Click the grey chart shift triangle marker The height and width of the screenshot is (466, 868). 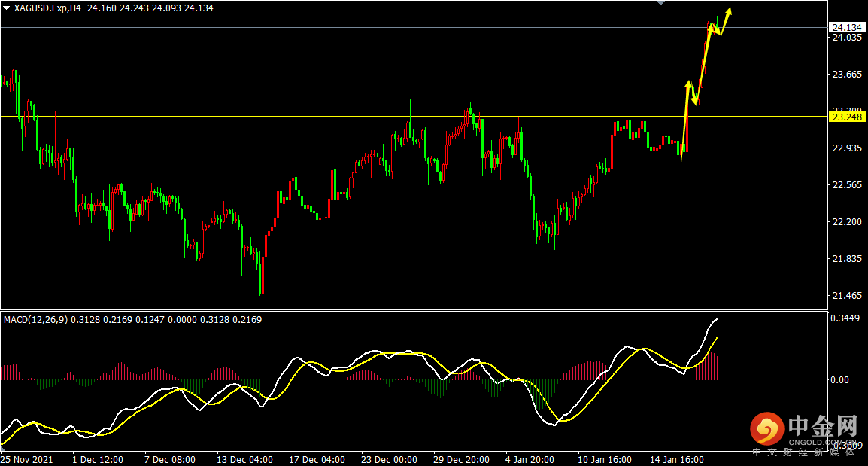coord(660,3)
